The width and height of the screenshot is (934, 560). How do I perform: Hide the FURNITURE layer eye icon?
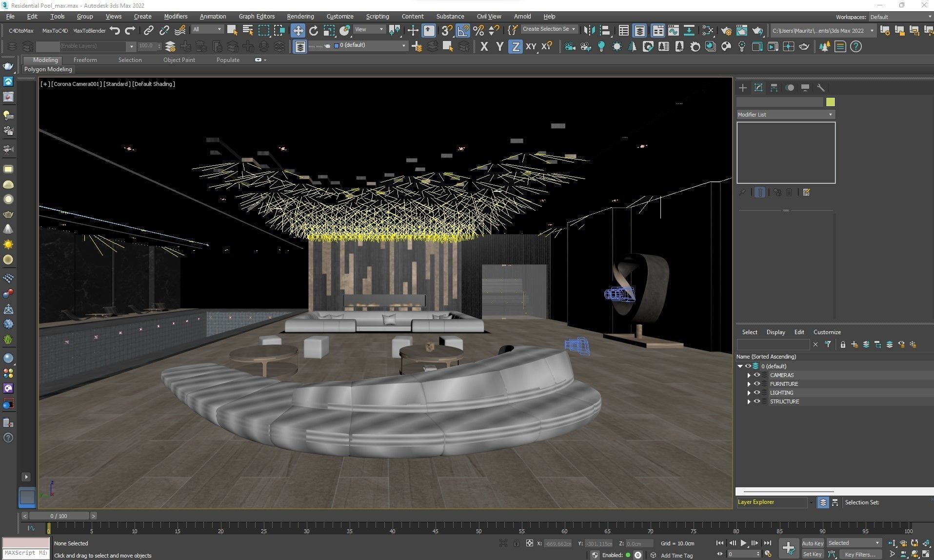757,384
